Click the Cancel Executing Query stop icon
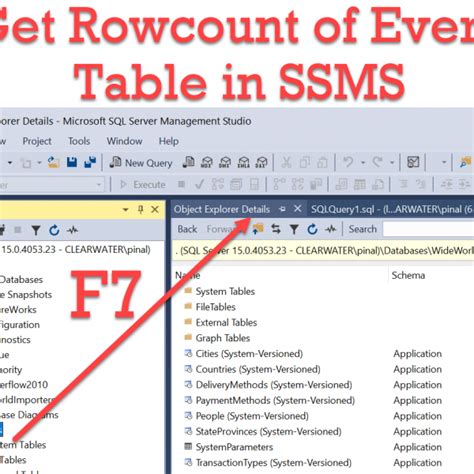 (x=181, y=184)
